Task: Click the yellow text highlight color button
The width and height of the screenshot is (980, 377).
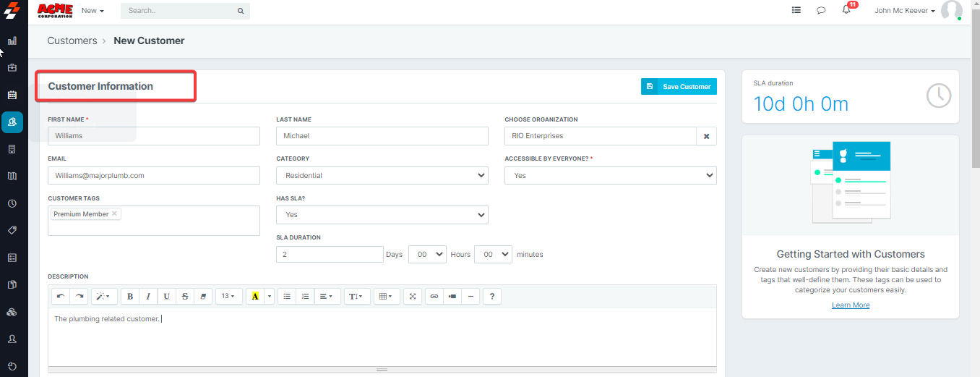Action: [x=254, y=296]
